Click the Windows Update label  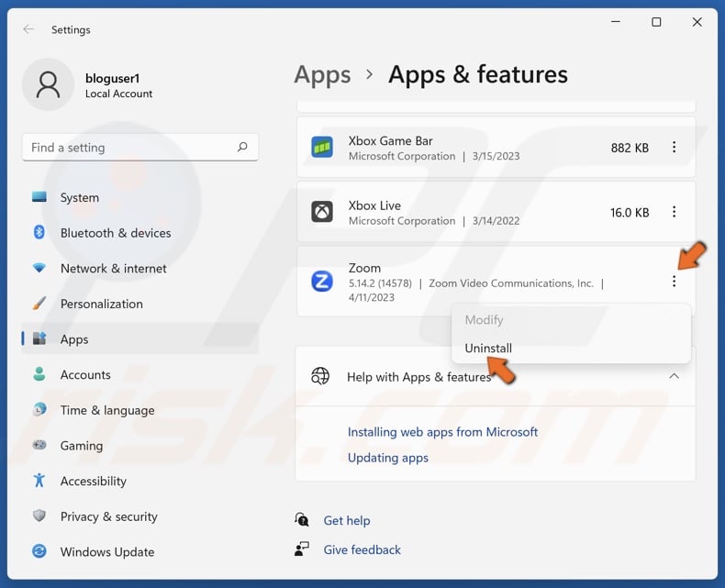click(x=107, y=552)
